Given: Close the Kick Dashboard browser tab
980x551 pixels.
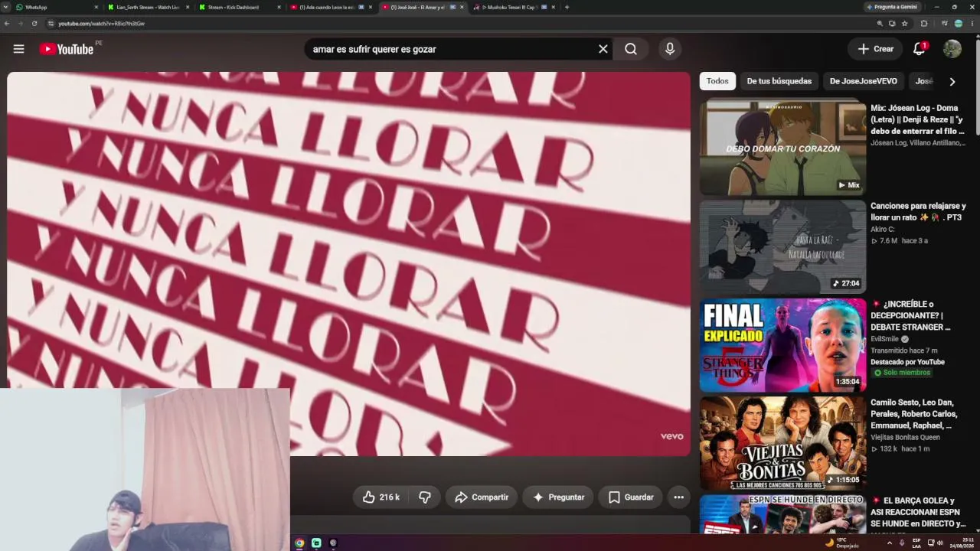Looking at the screenshot, I should (x=279, y=7).
